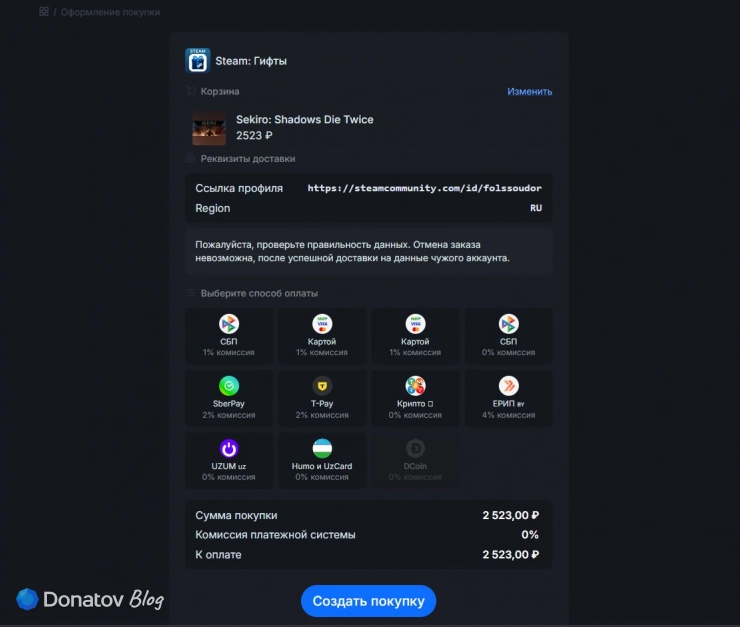
Task: Click the disabled DCoin payment tile
Action: pos(415,460)
